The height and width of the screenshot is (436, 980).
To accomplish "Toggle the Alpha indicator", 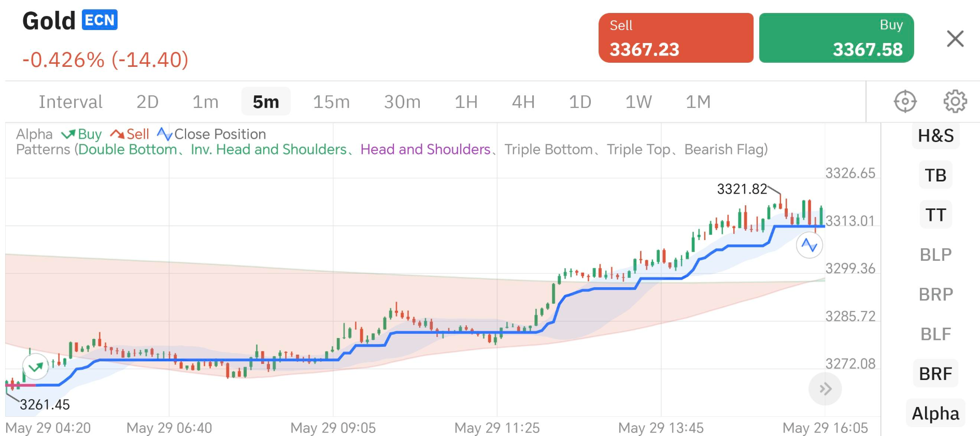I will pyautogui.click(x=935, y=414).
